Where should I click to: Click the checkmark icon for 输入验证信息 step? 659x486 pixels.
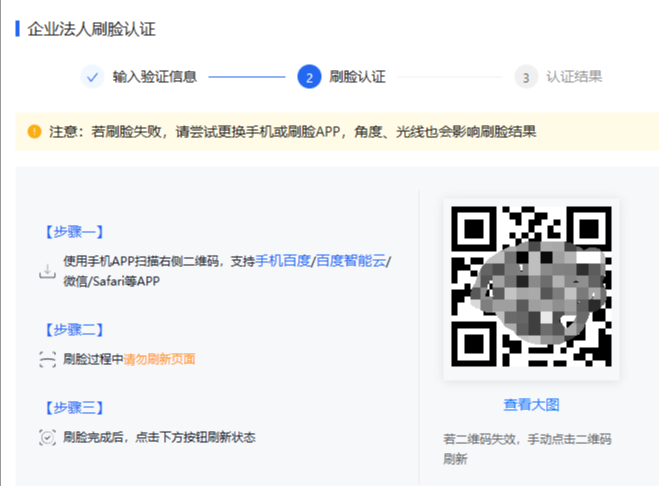click(92, 77)
